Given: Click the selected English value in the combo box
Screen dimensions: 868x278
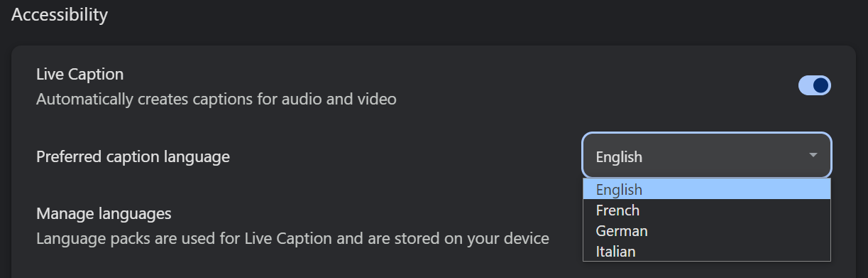Looking at the screenshot, I should tap(619, 157).
